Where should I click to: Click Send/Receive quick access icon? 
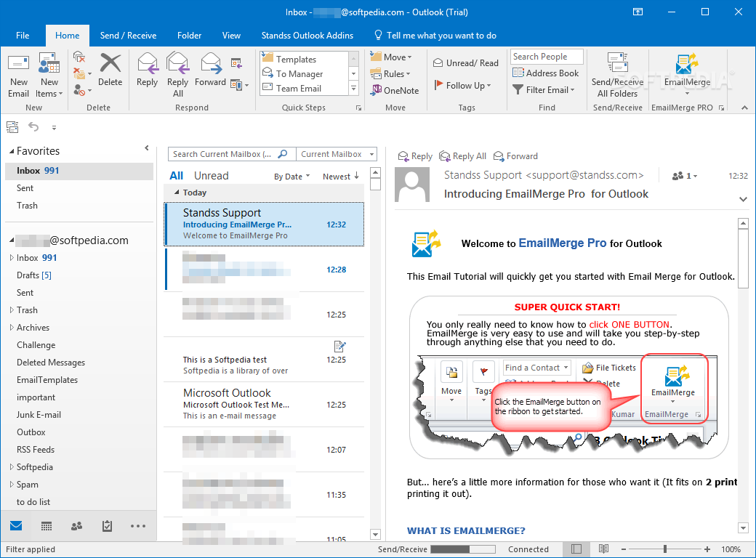[12, 126]
